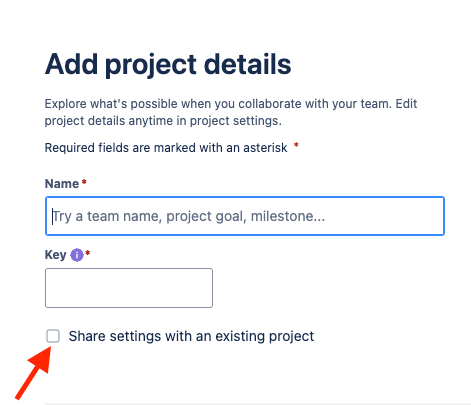Click the 'Try a team name' placeholder text

[108, 216]
